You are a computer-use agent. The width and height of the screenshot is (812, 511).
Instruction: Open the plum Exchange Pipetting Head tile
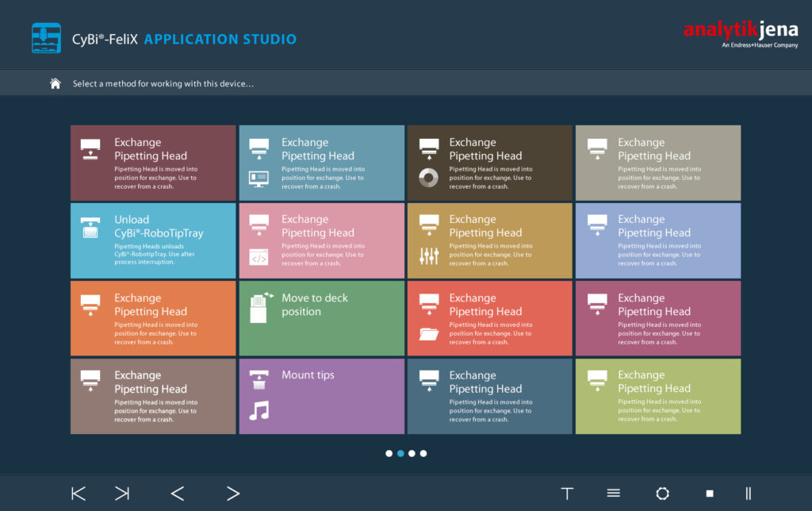coord(658,318)
